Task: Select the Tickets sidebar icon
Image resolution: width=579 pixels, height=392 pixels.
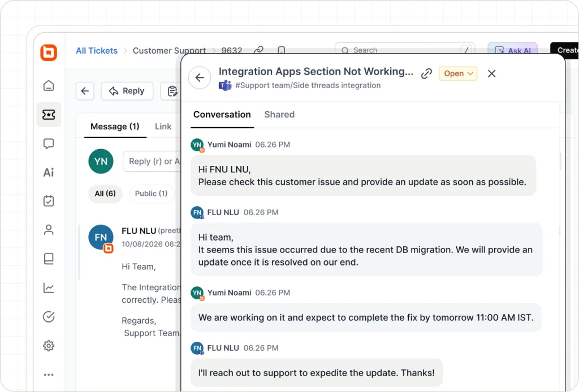Action: [x=49, y=115]
